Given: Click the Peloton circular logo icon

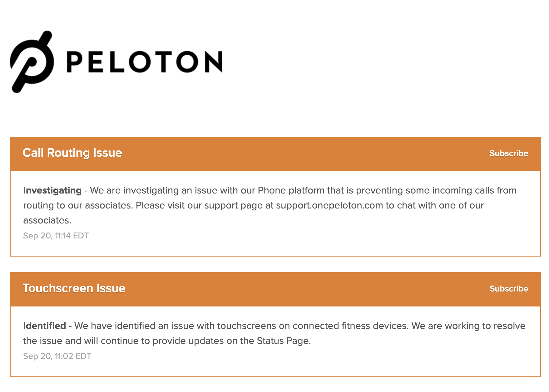Looking at the screenshot, I should (32, 62).
